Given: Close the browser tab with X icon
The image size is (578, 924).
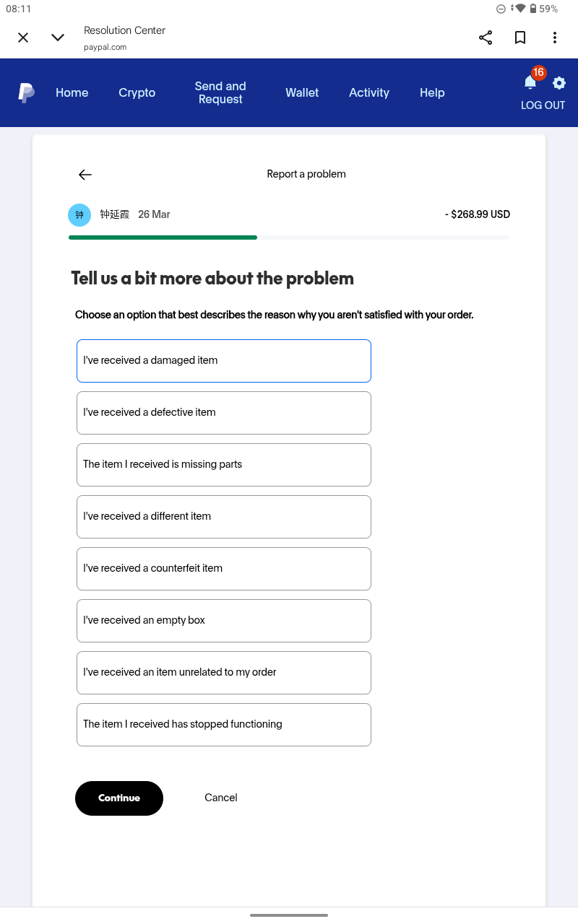Looking at the screenshot, I should (23, 38).
